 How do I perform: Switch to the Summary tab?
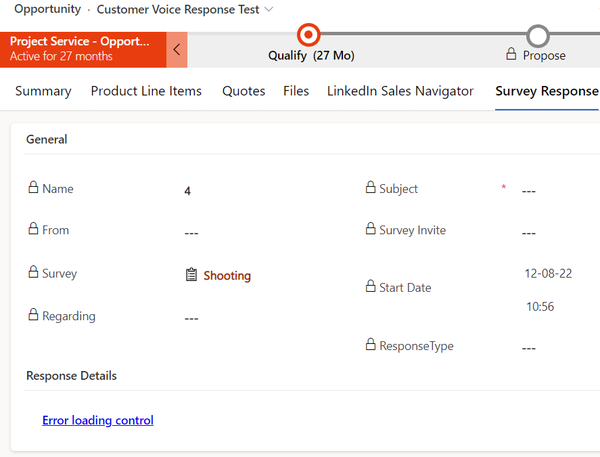pyautogui.click(x=43, y=91)
